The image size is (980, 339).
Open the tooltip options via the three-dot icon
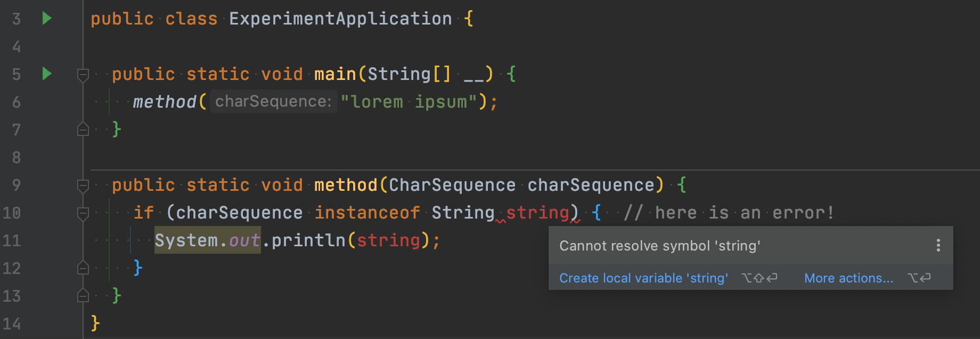click(938, 245)
